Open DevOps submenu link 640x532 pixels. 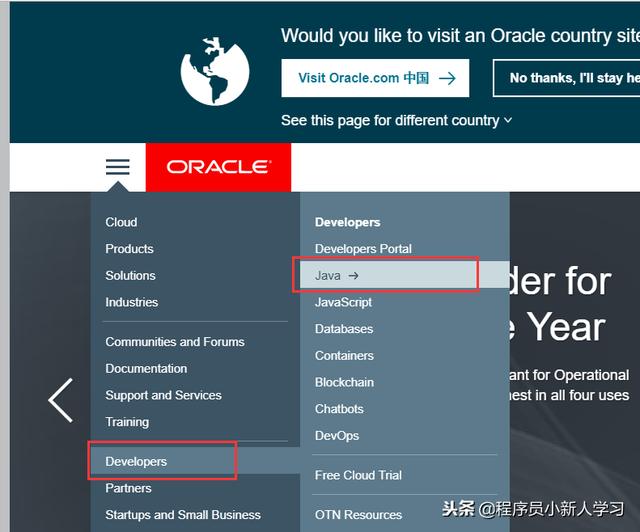pyautogui.click(x=337, y=436)
